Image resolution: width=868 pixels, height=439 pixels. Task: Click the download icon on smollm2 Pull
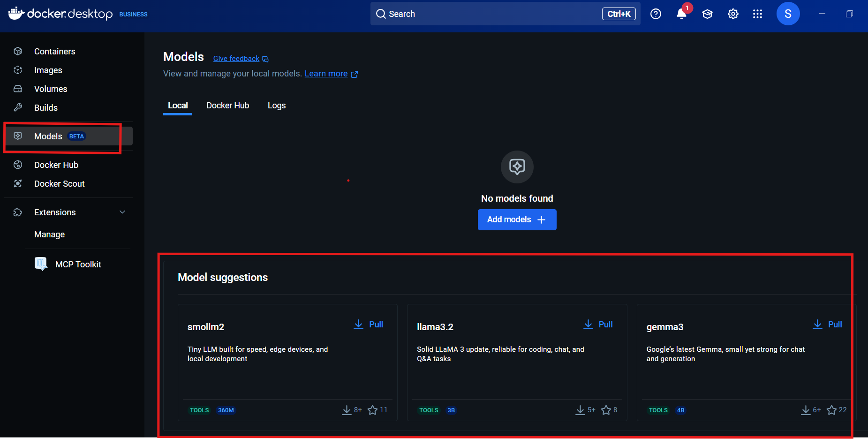click(358, 325)
